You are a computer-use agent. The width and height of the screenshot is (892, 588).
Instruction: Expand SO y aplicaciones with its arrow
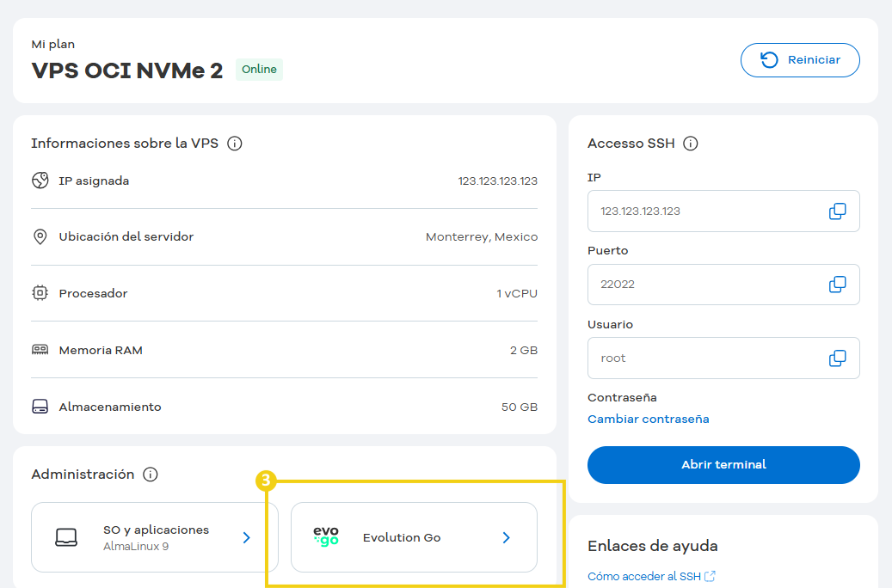tap(246, 537)
